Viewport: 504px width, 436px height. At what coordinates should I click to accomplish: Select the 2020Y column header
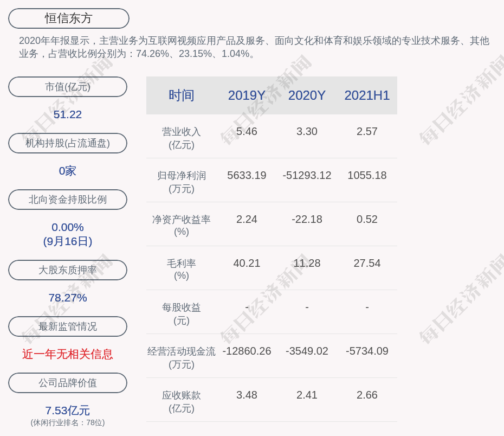tap(307, 95)
